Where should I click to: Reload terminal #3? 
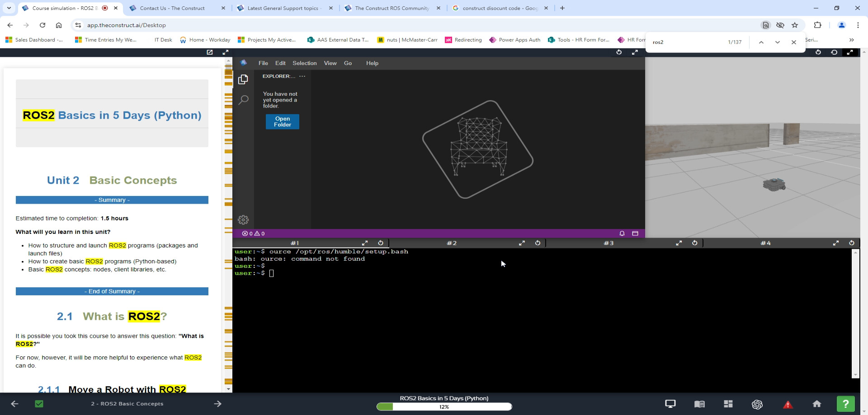pyautogui.click(x=694, y=243)
